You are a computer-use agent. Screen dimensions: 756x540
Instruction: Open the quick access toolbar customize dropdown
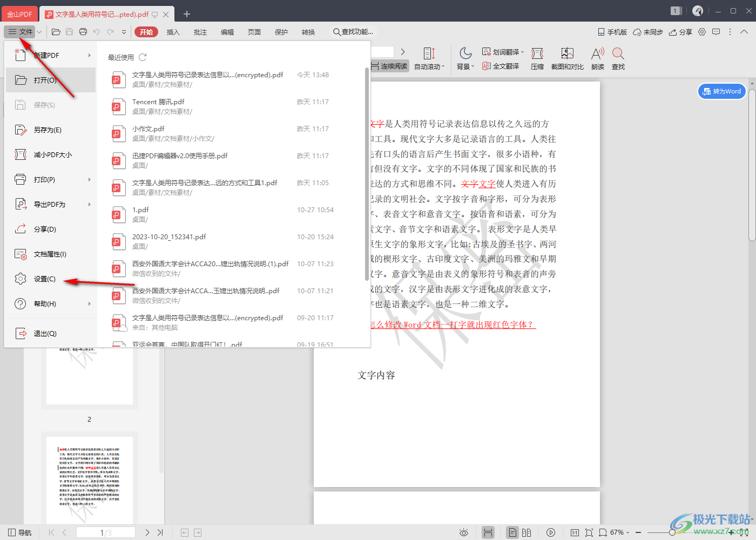124,32
